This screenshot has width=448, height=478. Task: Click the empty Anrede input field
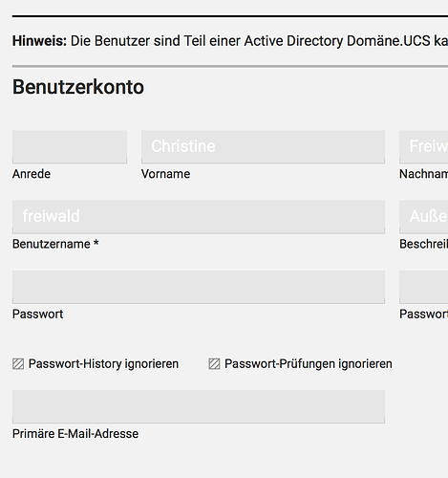[70, 147]
